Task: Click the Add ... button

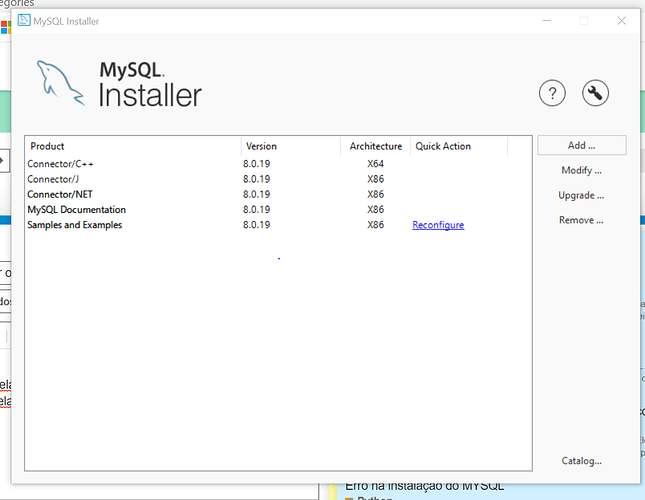Action: [582, 145]
